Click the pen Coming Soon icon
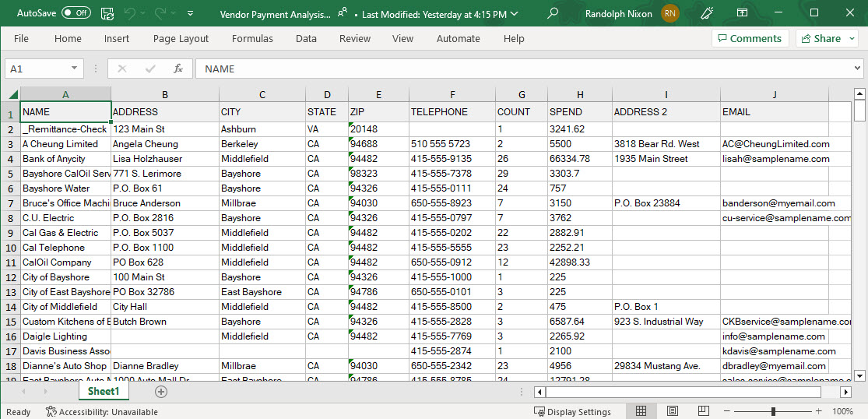Image resolution: width=868 pixels, height=419 pixels. 707,13
